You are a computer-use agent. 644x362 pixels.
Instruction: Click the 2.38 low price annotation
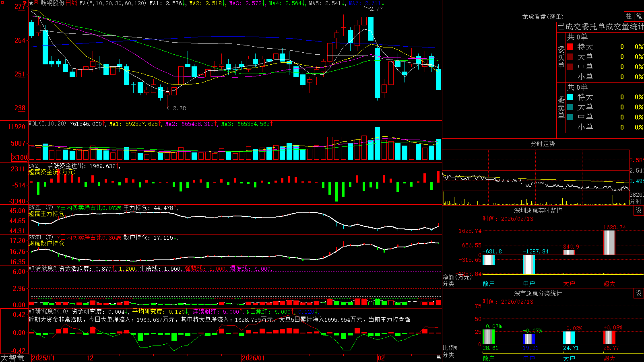[x=180, y=108]
